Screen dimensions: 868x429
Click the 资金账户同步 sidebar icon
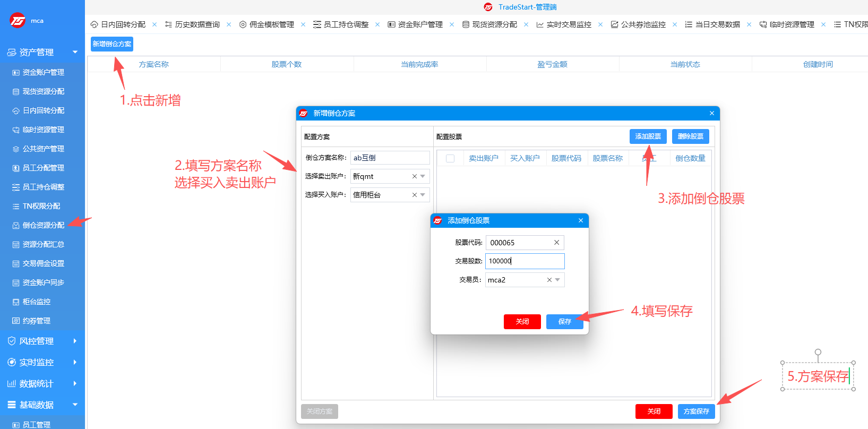[x=16, y=283]
